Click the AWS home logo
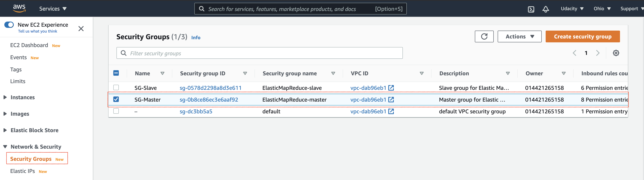This screenshot has width=644, height=180. [x=19, y=8]
